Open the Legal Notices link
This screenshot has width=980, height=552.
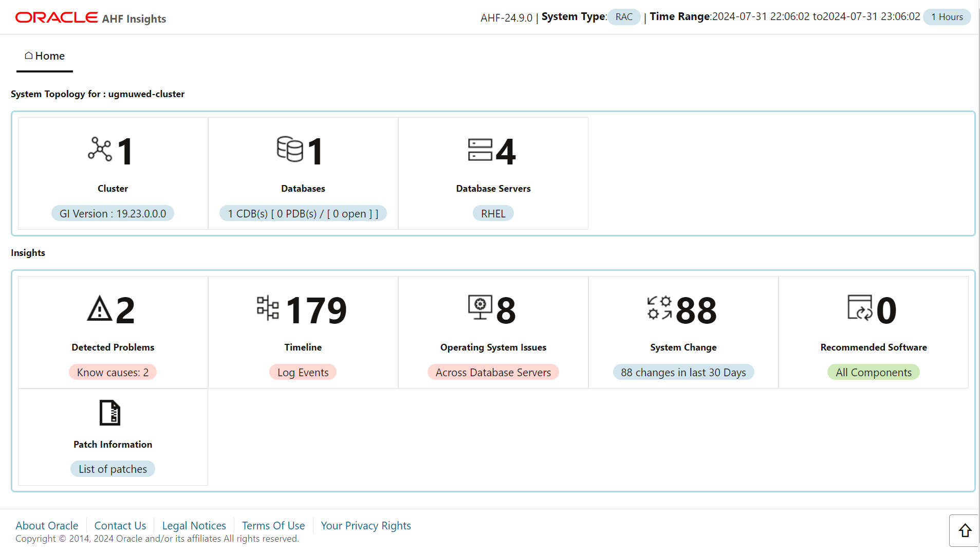tap(194, 525)
